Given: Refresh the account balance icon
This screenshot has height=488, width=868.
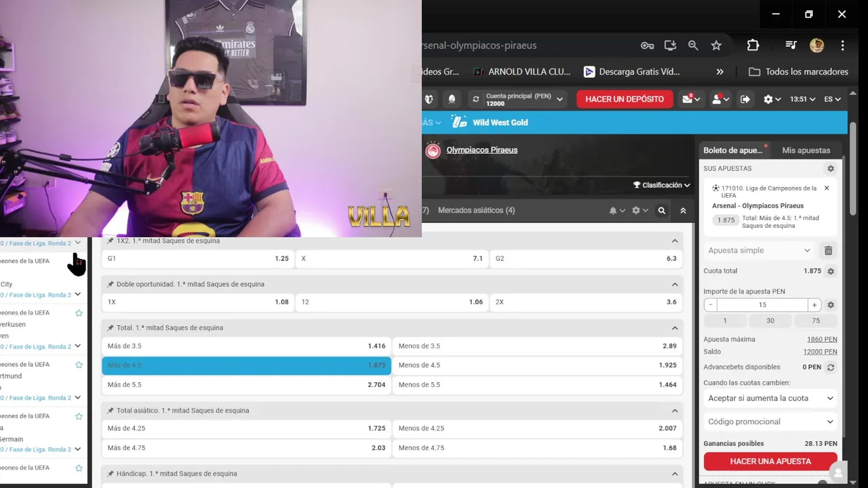Looking at the screenshot, I should tap(476, 99).
